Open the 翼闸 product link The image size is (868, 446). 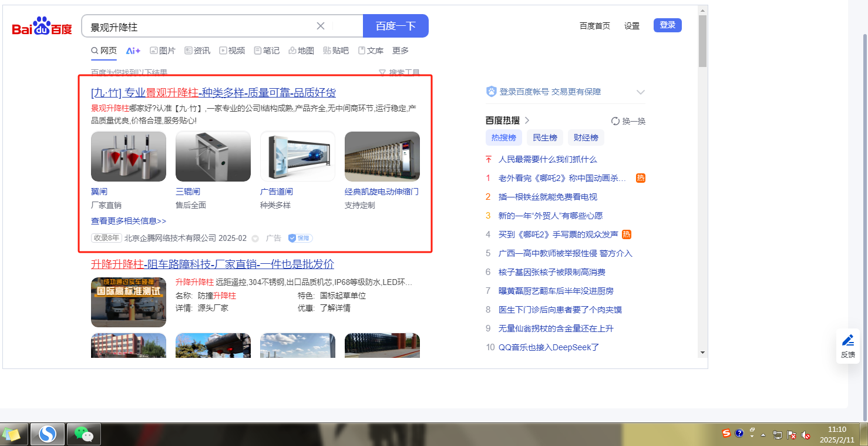click(99, 192)
